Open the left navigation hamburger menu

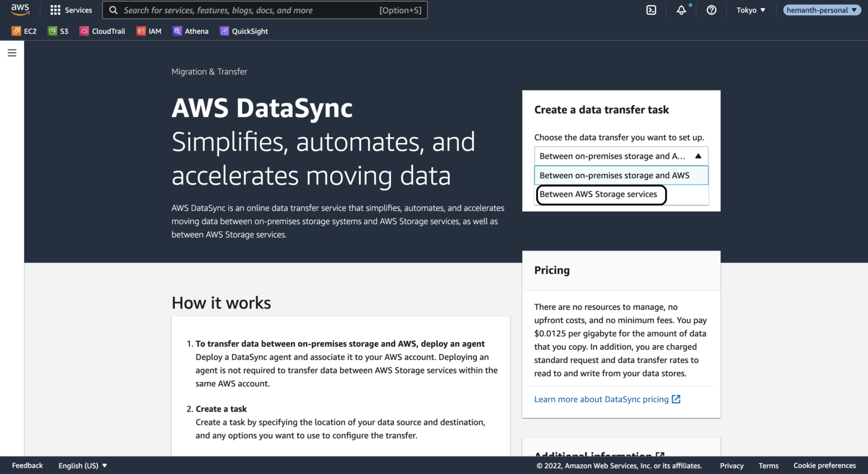tap(12, 52)
